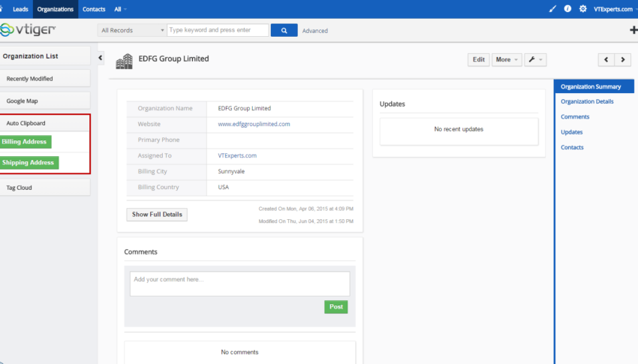Go to previous record arrow
This screenshot has height=364, width=638.
tap(606, 60)
